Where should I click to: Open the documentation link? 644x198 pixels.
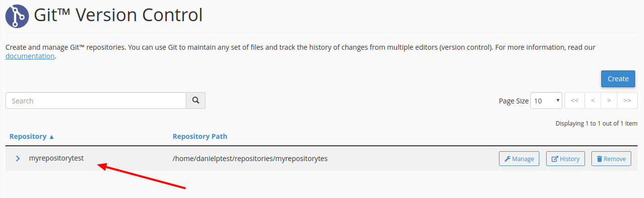click(30, 56)
